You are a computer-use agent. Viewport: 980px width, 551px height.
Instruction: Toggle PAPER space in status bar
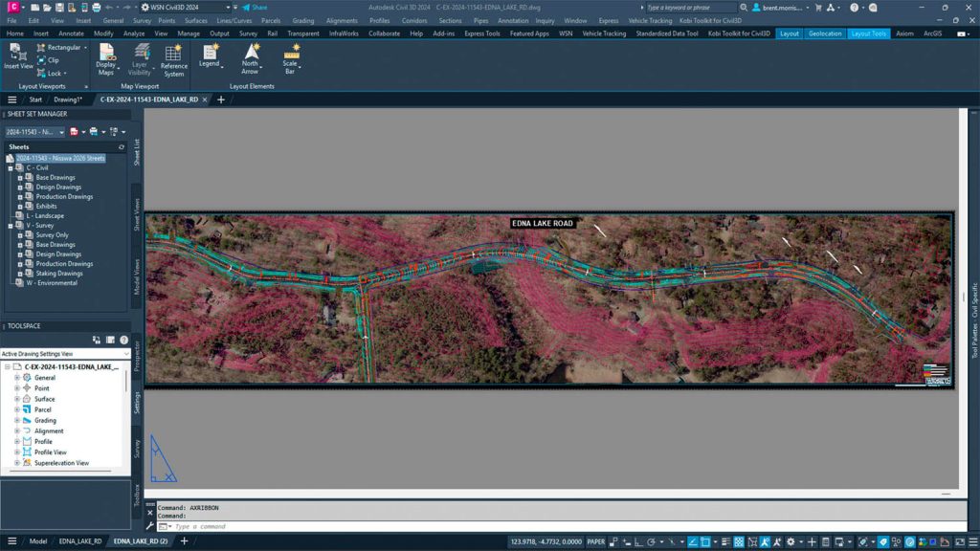595,541
